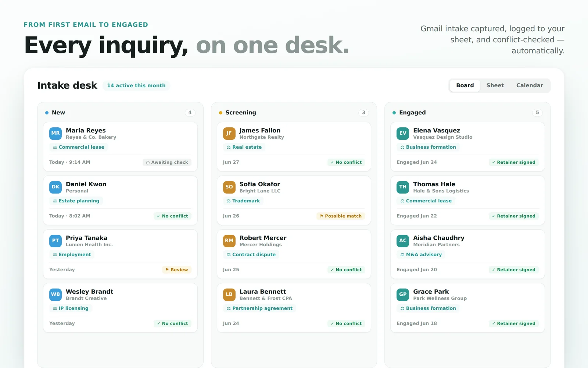
Task: Click the Real estate tag
Action: pyautogui.click(x=244, y=147)
